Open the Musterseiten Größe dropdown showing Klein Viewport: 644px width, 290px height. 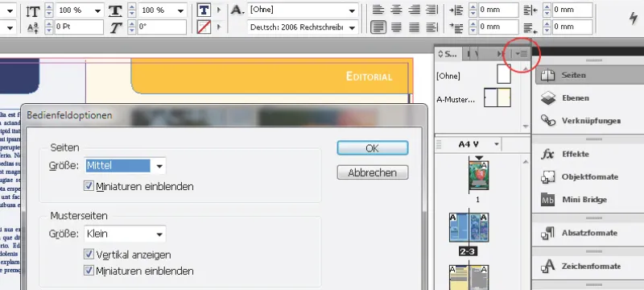tap(126, 234)
